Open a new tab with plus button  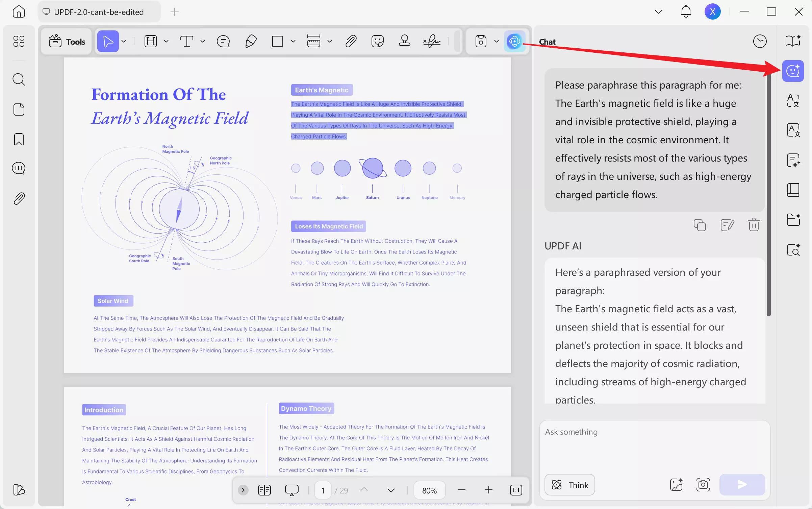[175, 12]
